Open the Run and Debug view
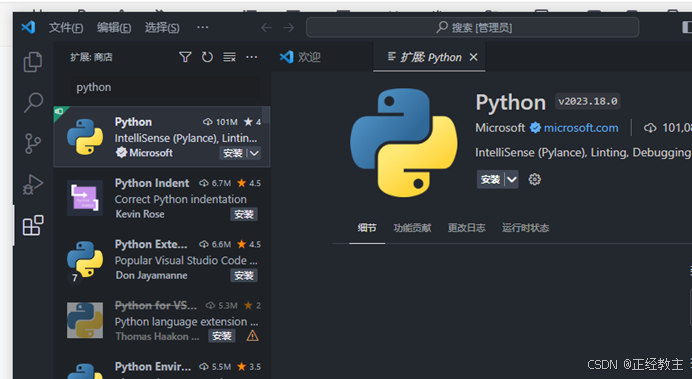This screenshot has height=379, width=692. pos(33,184)
